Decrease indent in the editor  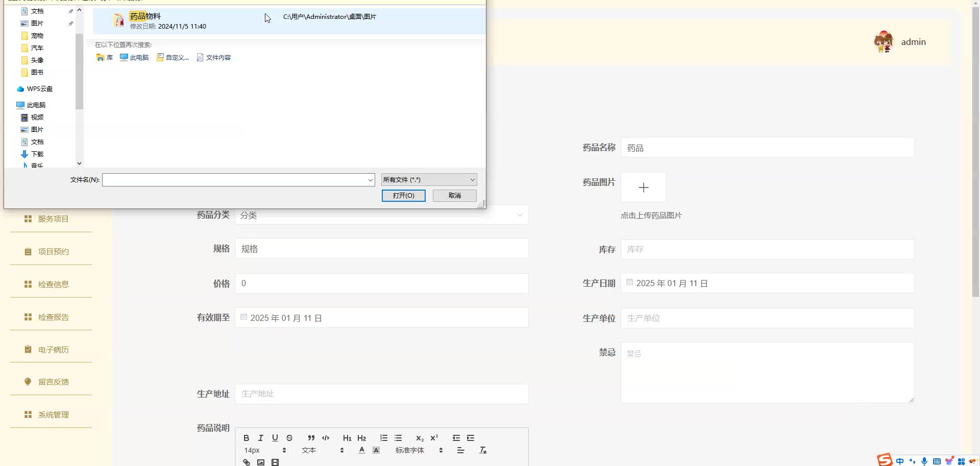(x=456, y=438)
